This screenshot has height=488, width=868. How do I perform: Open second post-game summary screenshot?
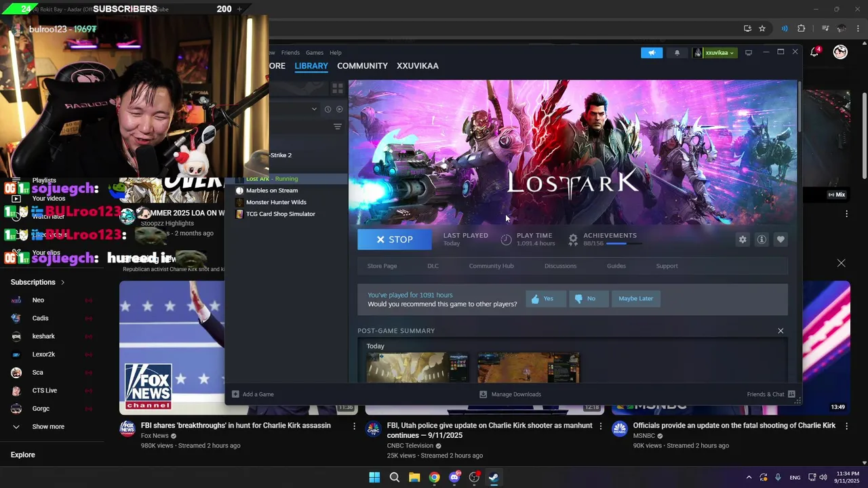528,367
